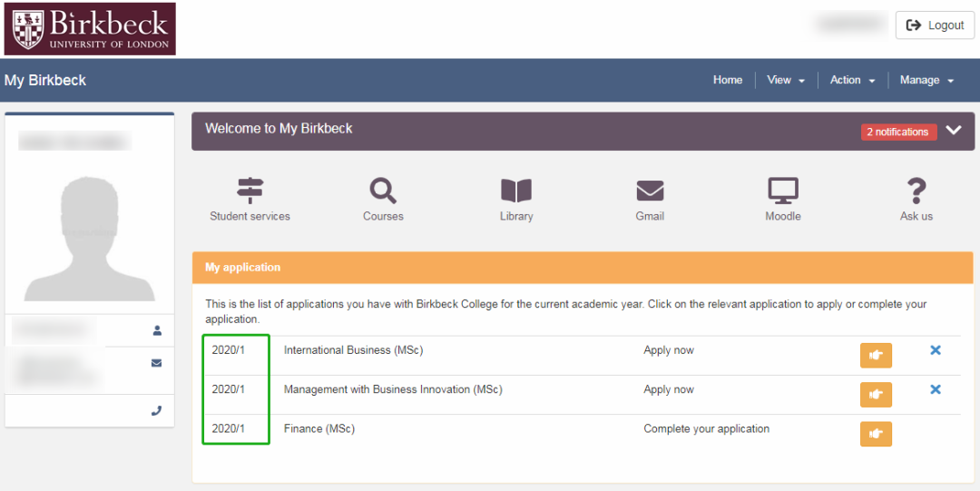Click Complete your application text

706,429
